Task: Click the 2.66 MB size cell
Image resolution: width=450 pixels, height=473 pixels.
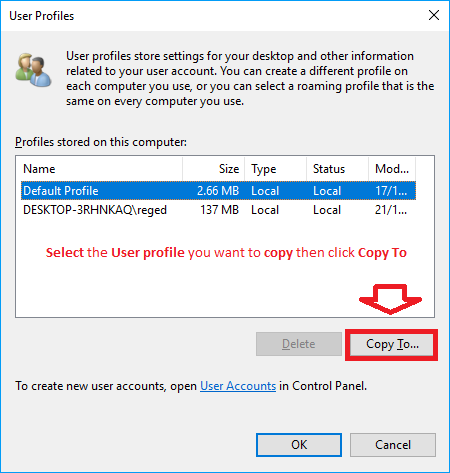Action: [x=218, y=191]
